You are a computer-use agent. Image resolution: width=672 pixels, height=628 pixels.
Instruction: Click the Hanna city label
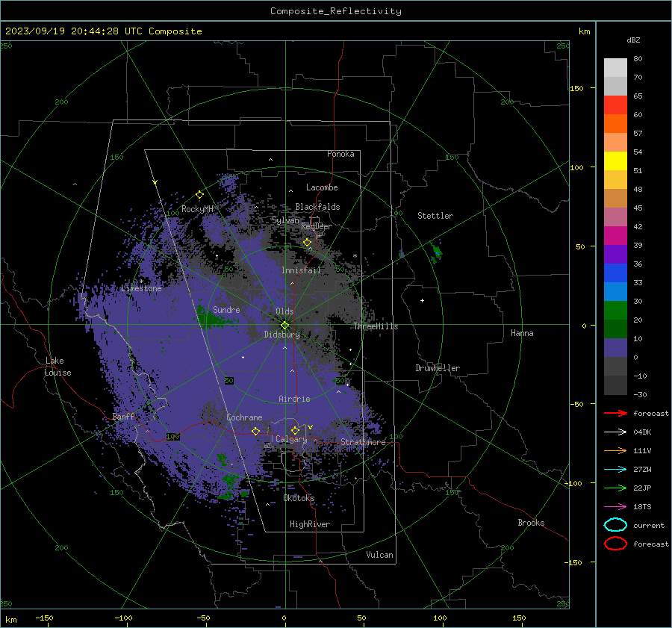(522, 333)
